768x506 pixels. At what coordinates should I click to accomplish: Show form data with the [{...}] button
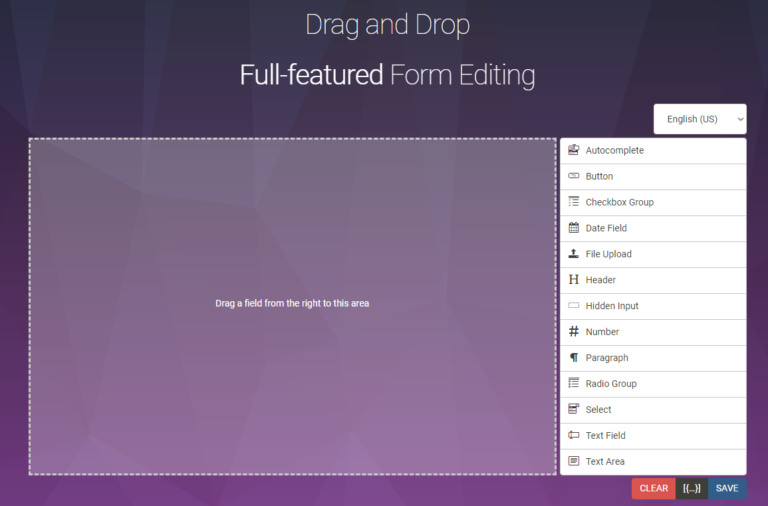click(692, 488)
